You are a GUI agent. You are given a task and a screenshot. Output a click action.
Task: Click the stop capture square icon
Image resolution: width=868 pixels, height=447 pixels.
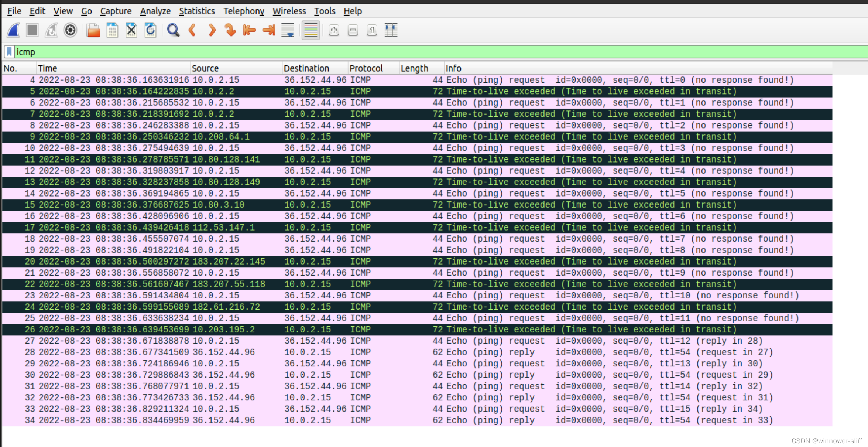click(x=32, y=30)
